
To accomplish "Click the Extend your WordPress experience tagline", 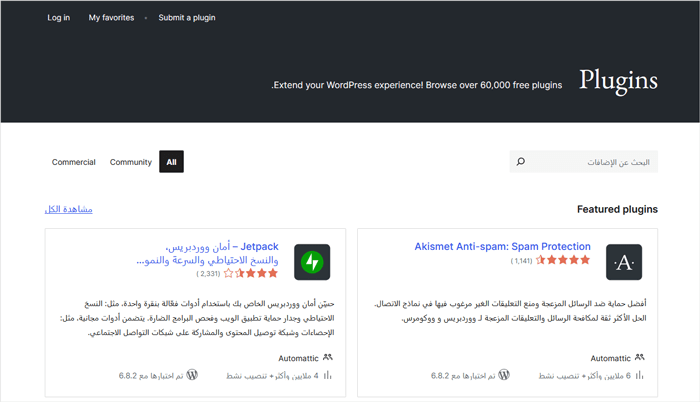I will 417,85.
